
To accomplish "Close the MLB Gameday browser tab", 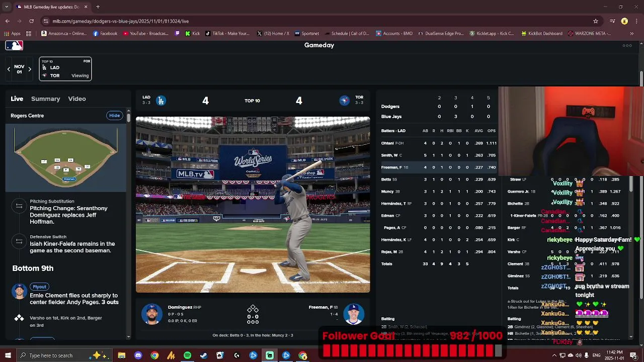I will [86, 7].
